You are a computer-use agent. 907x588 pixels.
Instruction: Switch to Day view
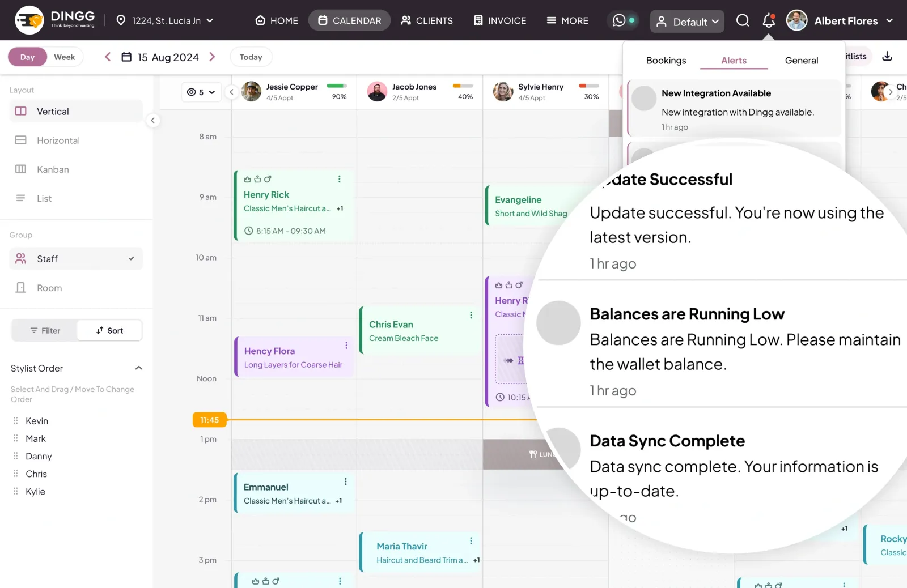27,57
